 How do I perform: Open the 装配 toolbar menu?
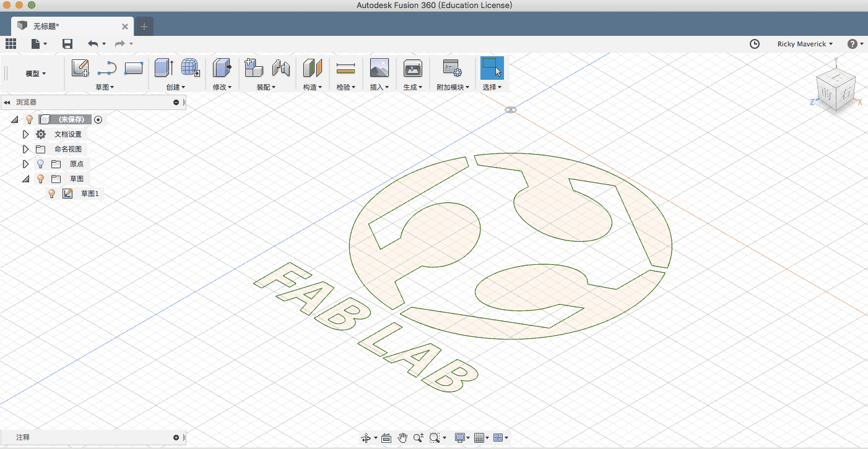266,87
